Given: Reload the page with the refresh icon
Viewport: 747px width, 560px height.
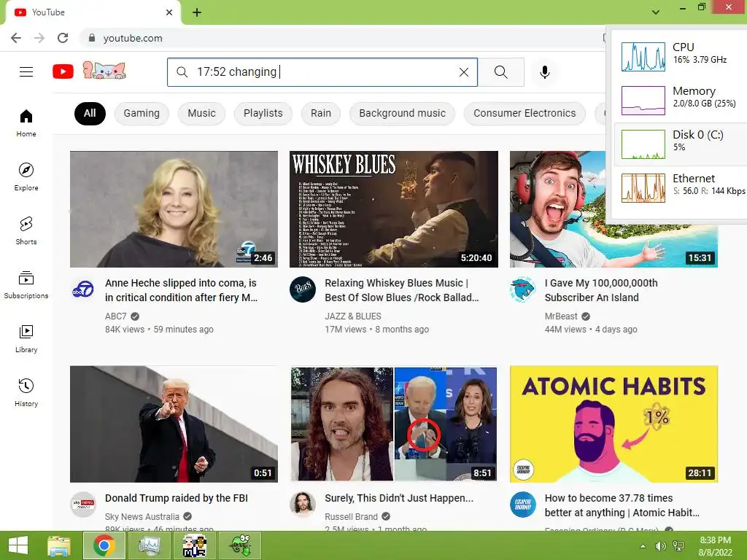Looking at the screenshot, I should 63,38.
